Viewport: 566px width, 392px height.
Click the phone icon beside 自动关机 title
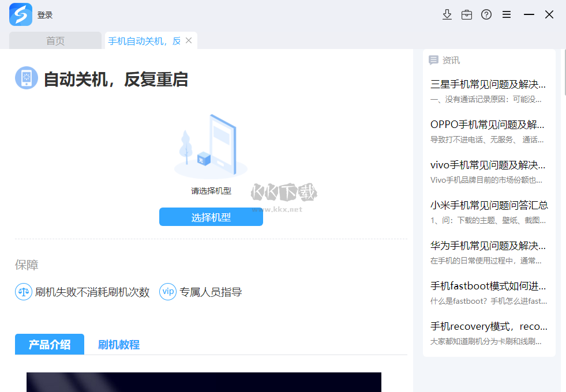[x=25, y=78]
